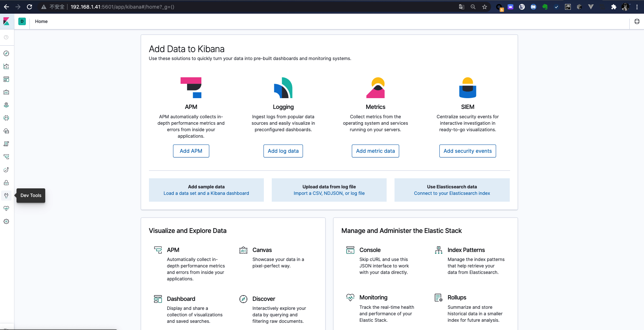Click the Metrics product logo
The height and width of the screenshot is (330, 644).
pyautogui.click(x=375, y=88)
